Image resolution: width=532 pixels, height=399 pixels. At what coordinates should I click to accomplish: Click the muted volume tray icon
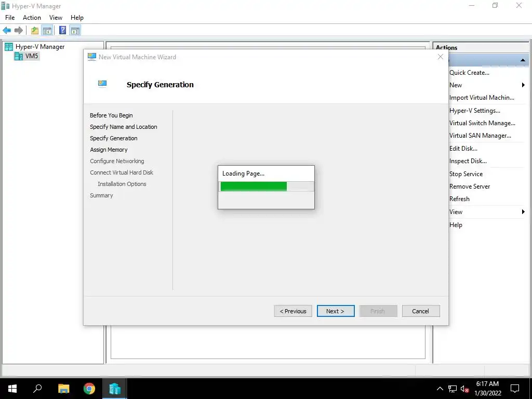[465, 389]
